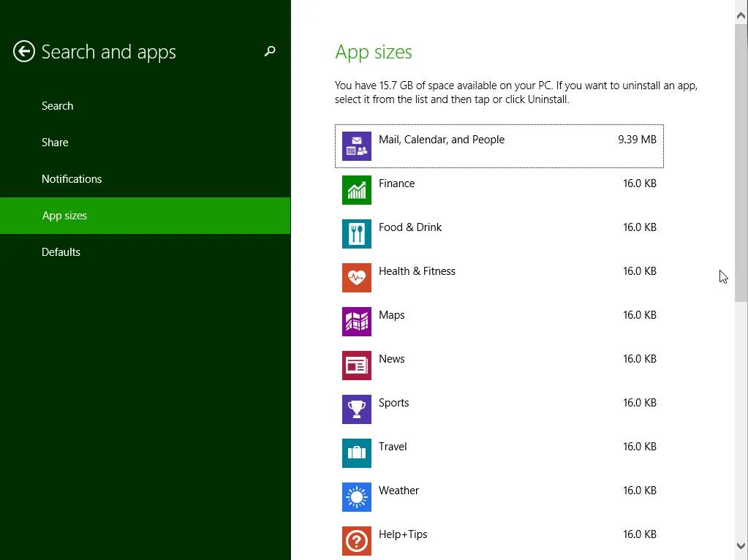The image size is (748, 560).
Task: Click the Food & Drink fork icon
Action: [356, 234]
